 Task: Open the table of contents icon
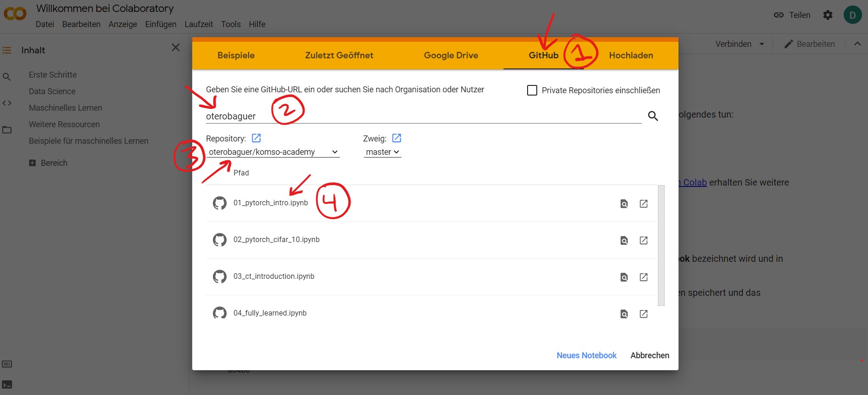[7, 50]
